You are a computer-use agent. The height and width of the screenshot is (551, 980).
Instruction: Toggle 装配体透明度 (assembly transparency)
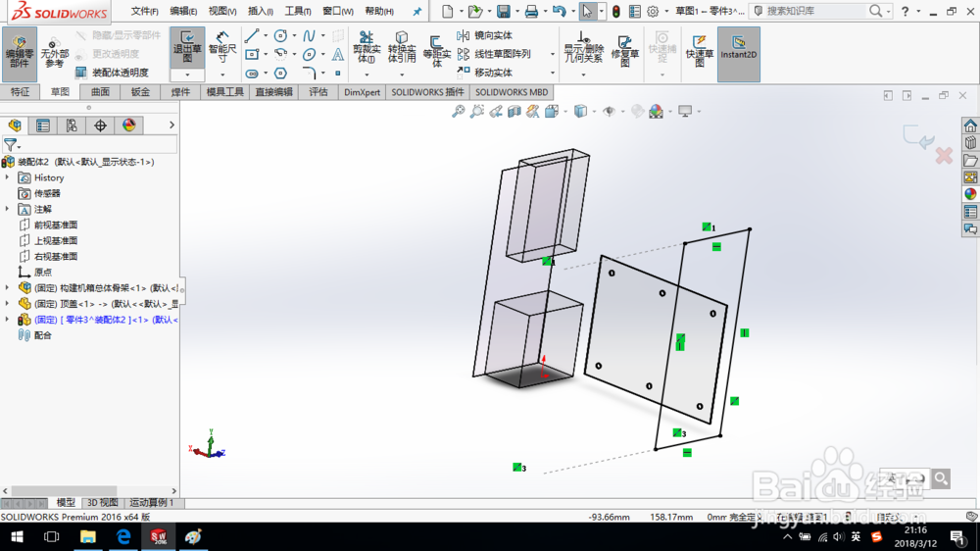(113, 73)
